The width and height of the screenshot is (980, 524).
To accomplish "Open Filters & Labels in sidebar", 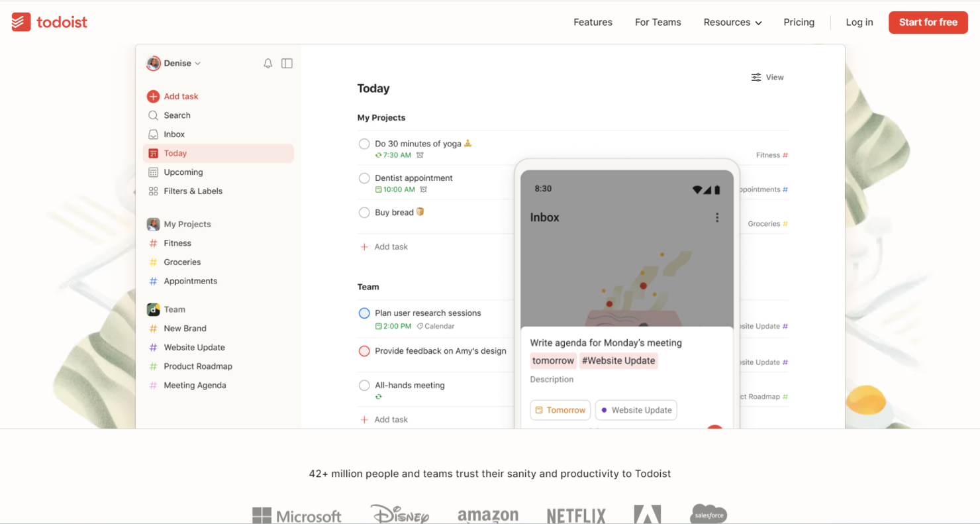I will pos(219,191).
